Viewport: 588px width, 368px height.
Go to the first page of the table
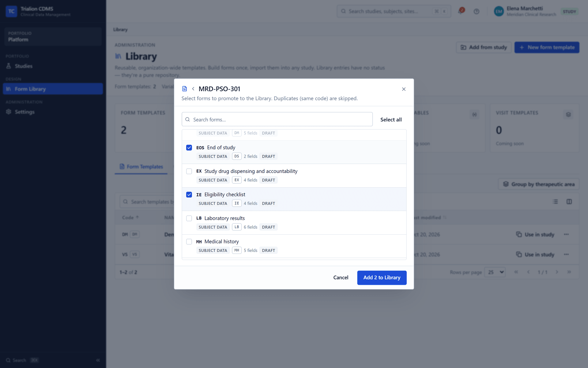point(516,272)
